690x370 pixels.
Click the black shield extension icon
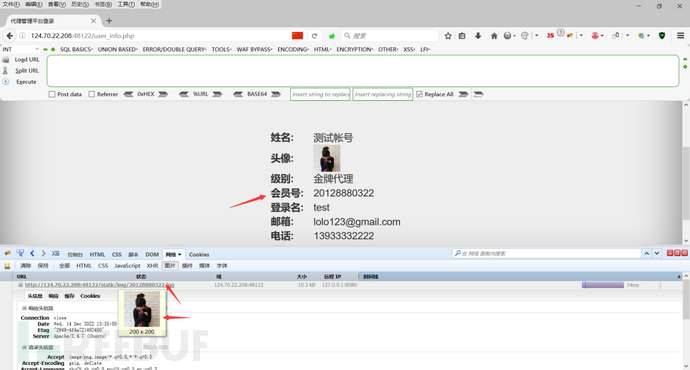coord(662,36)
